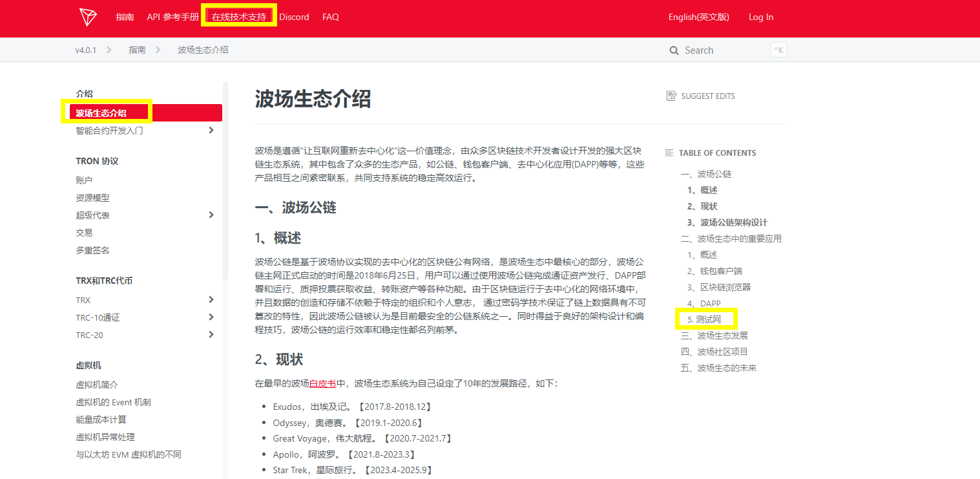
Task: Open 能量成本计算 sidebar page
Action: [101, 420]
